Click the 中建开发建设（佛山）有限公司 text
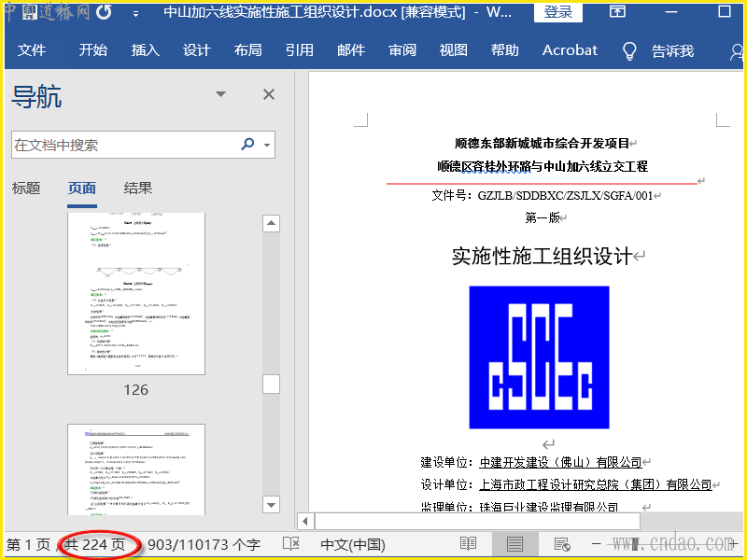This screenshot has height=560, width=747. point(561,462)
